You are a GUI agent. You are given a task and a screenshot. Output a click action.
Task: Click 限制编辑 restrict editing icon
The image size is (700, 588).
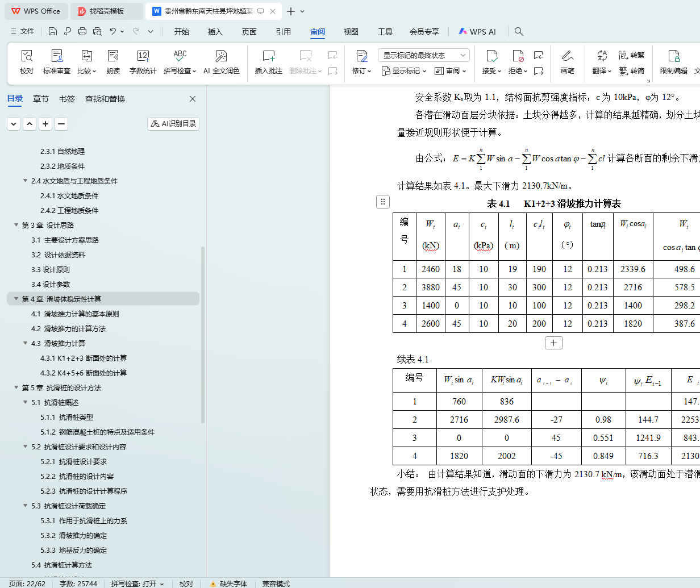pos(674,61)
